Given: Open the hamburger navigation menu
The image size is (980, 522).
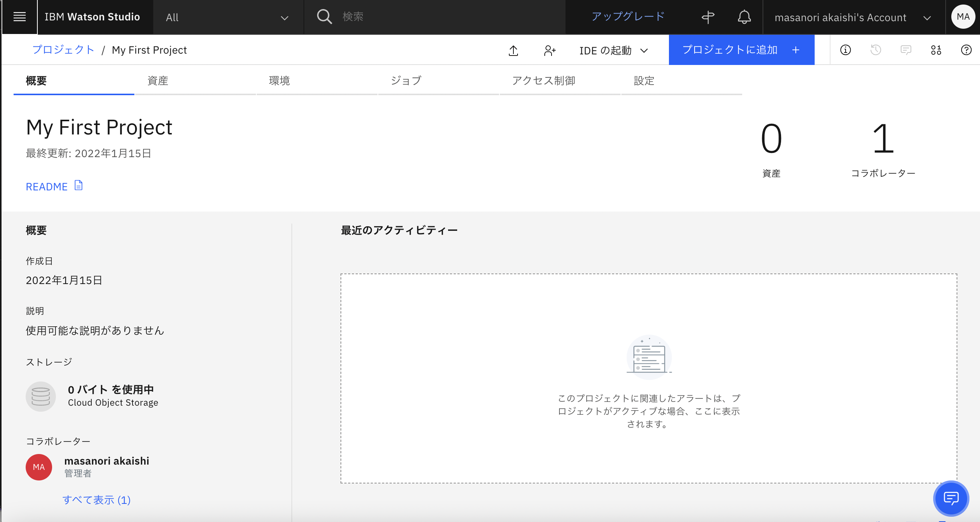Looking at the screenshot, I should [x=18, y=17].
